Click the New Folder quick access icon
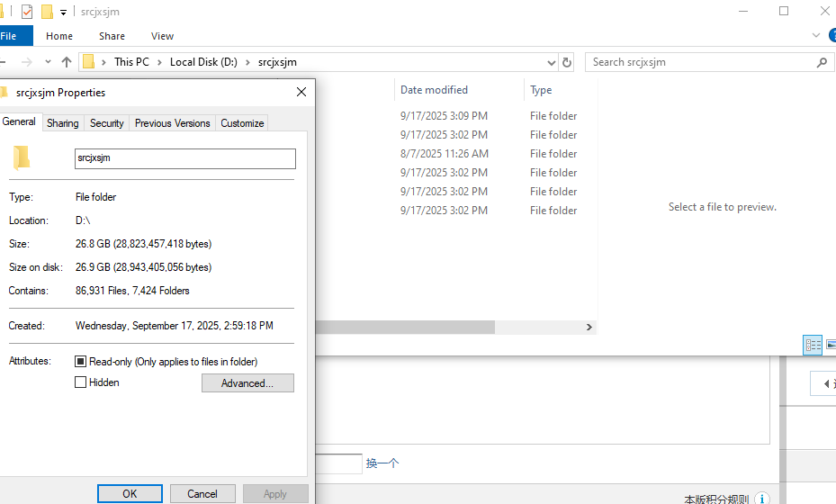 [x=47, y=11]
